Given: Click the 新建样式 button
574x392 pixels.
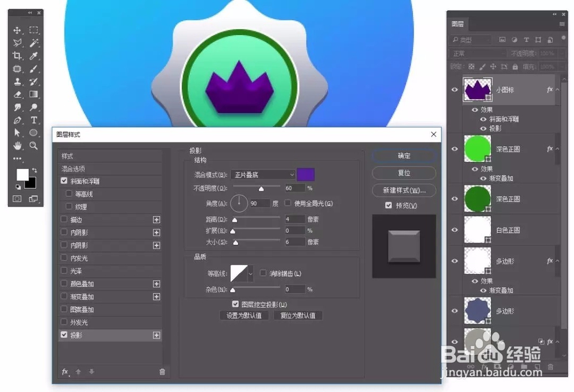Looking at the screenshot, I should [x=404, y=190].
